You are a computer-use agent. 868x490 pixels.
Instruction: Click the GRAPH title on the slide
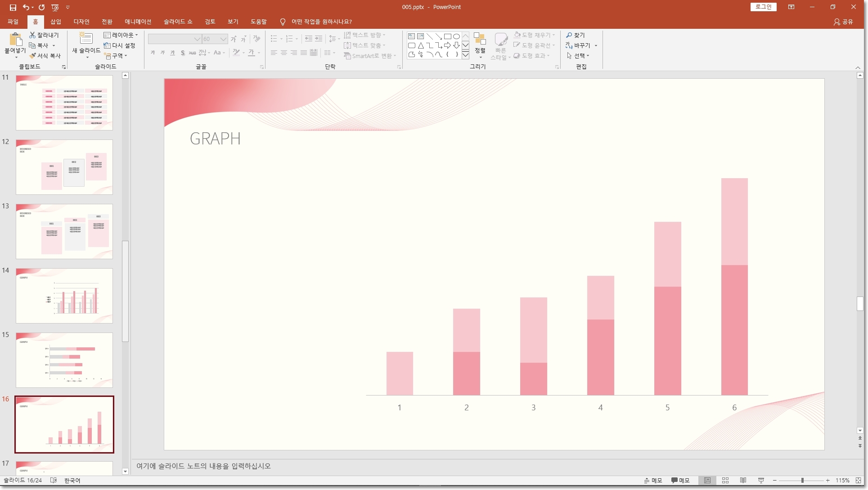click(x=215, y=139)
